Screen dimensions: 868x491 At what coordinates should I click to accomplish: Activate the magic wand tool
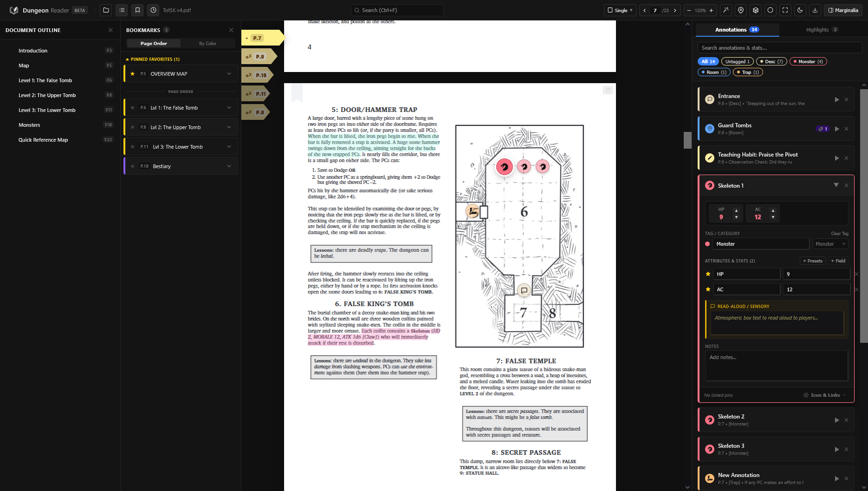pyautogui.click(x=726, y=10)
